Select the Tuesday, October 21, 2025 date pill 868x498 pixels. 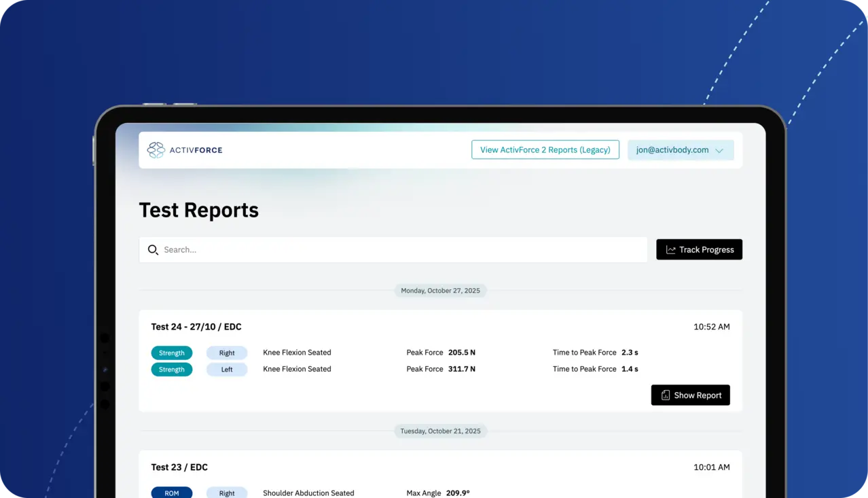(x=440, y=431)
